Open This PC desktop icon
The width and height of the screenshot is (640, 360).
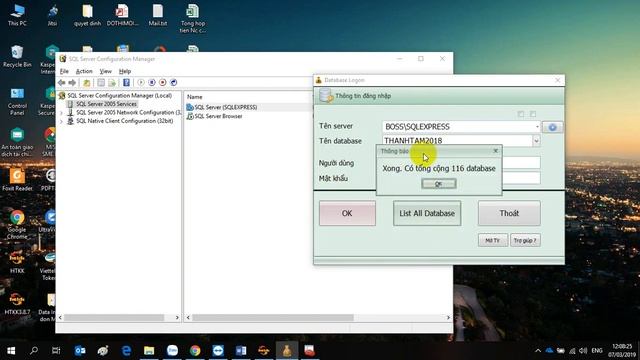point(17,15)
